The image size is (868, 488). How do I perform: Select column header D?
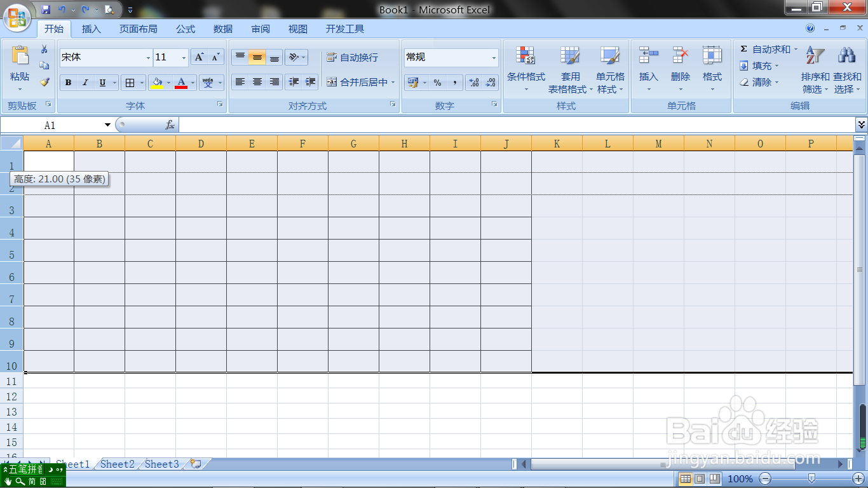pyautogui.click(x=201, y=144)
